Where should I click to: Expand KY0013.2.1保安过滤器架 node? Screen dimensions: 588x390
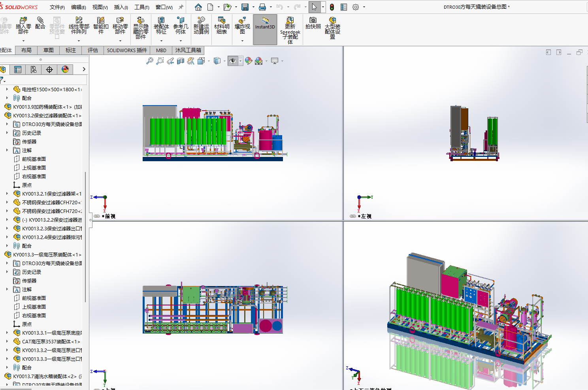pyautogui.click(x=7, y=194)
